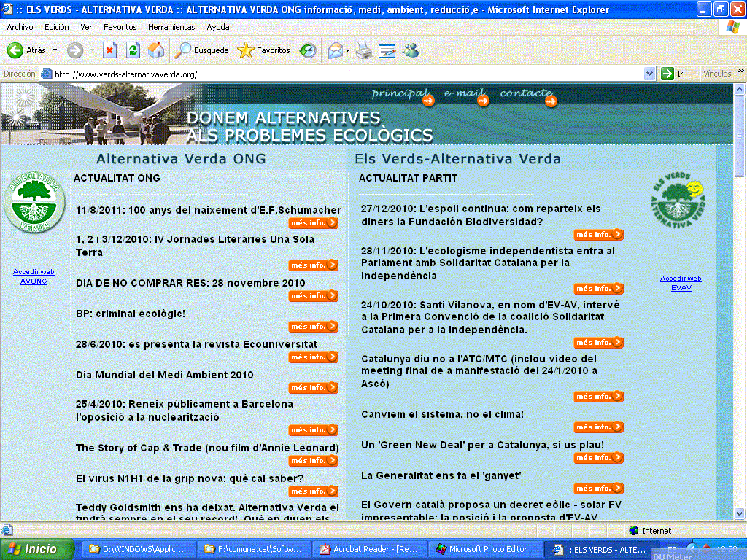This screenshot has width=747, height=560.
Task: Click the page scrollbar down arrow
Action: point(740,514)
